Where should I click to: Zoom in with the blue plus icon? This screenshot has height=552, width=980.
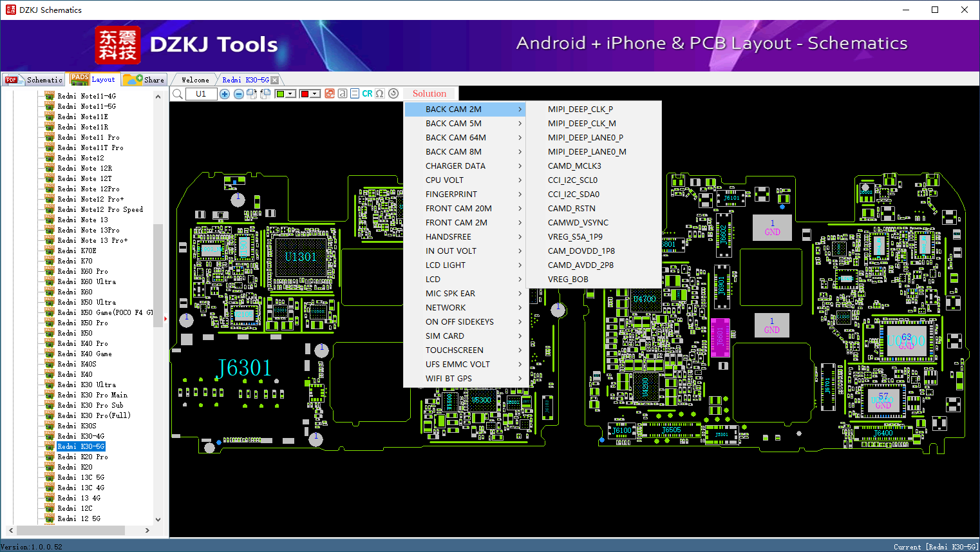click(x=225, y=94)
